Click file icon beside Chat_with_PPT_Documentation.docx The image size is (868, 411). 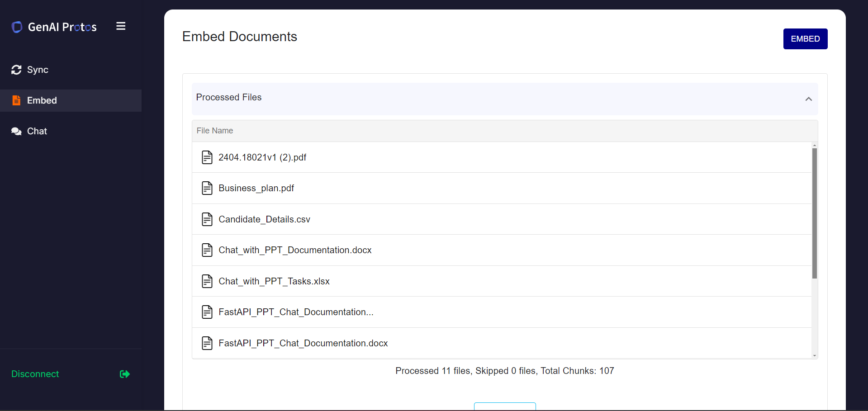point(207,250)
